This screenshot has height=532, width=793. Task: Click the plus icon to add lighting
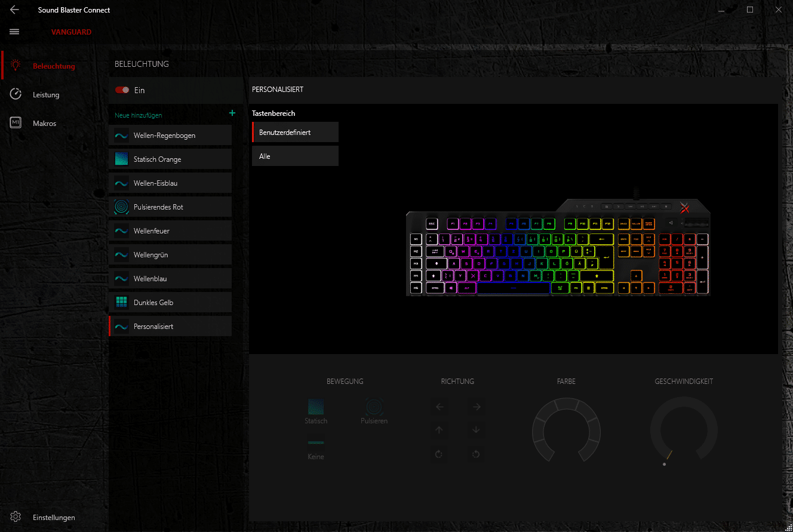(232, 113)
